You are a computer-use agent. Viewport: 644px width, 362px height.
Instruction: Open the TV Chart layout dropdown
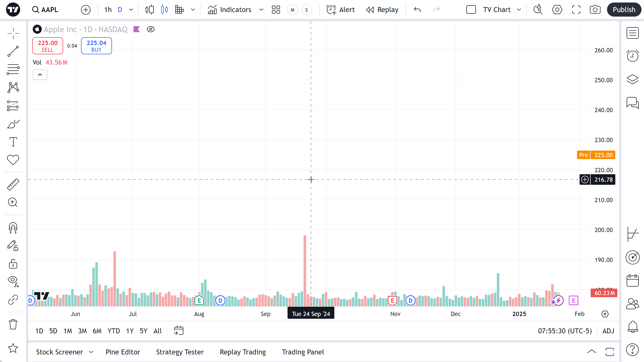pos(519,10)
